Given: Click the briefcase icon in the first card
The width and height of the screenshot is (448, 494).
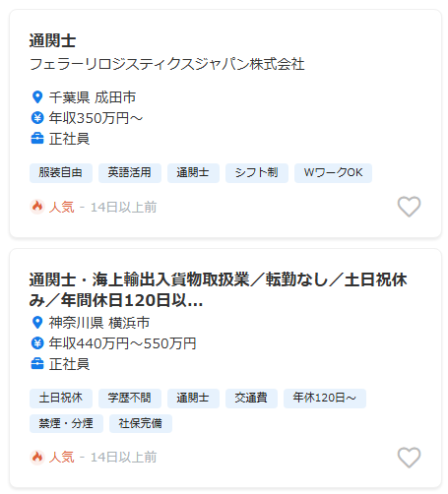Looking at the screenshot, I should pos(37,139).
